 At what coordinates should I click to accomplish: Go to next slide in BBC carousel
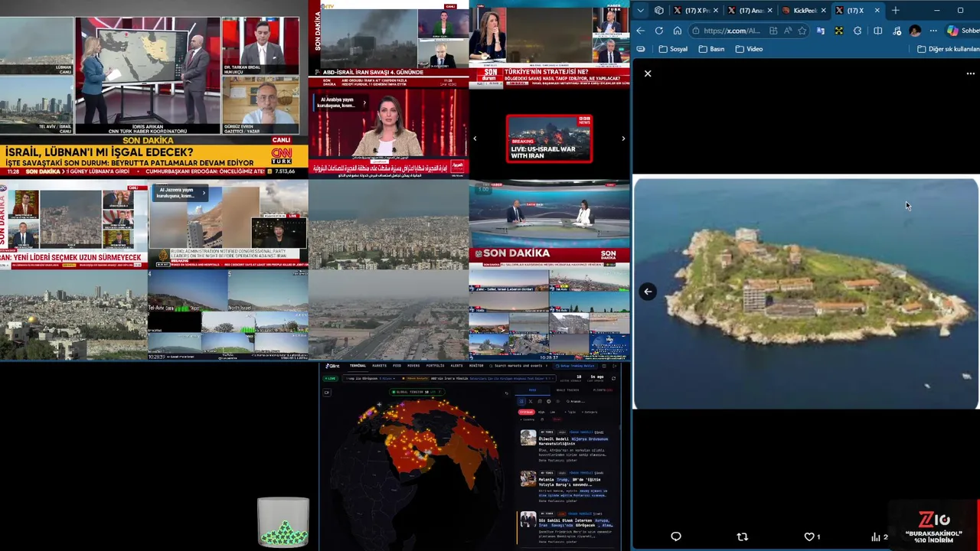(622, 139)
